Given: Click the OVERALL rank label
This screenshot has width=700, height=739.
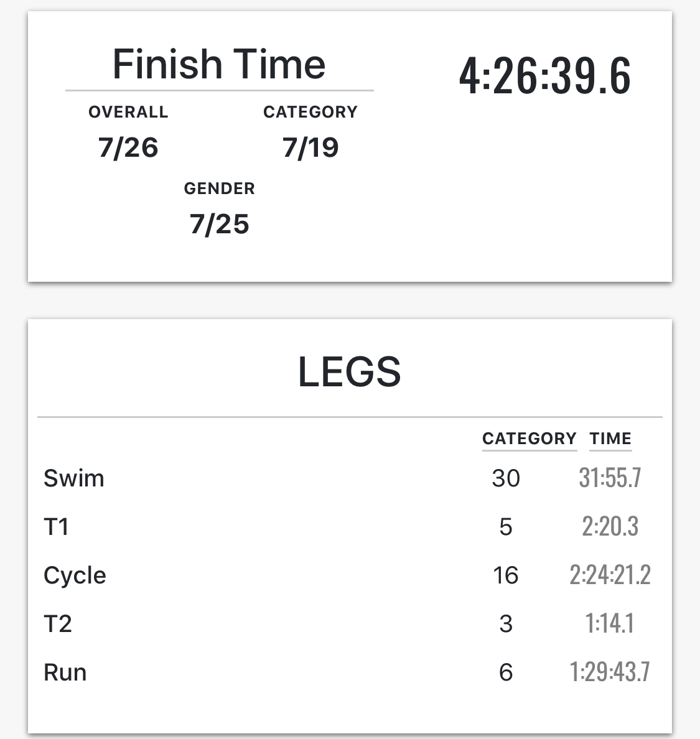Looking at the screenshot, I should click(128, 112).
